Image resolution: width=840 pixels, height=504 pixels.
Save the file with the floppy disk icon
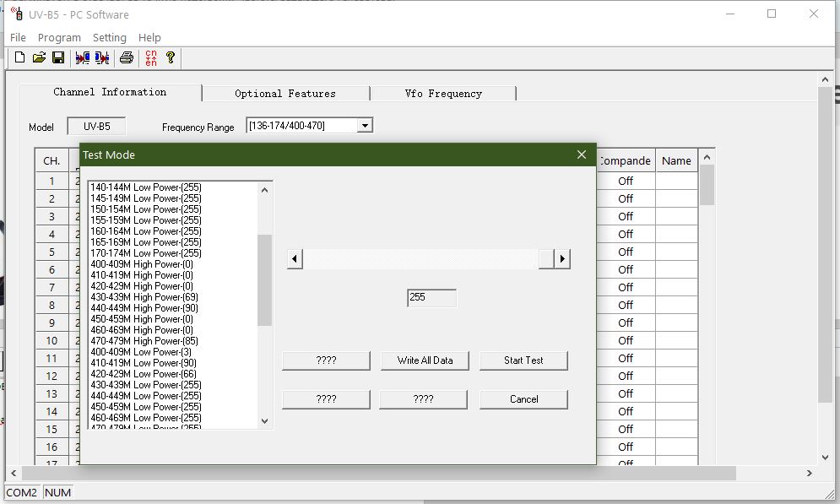click(x=58, y=57)
